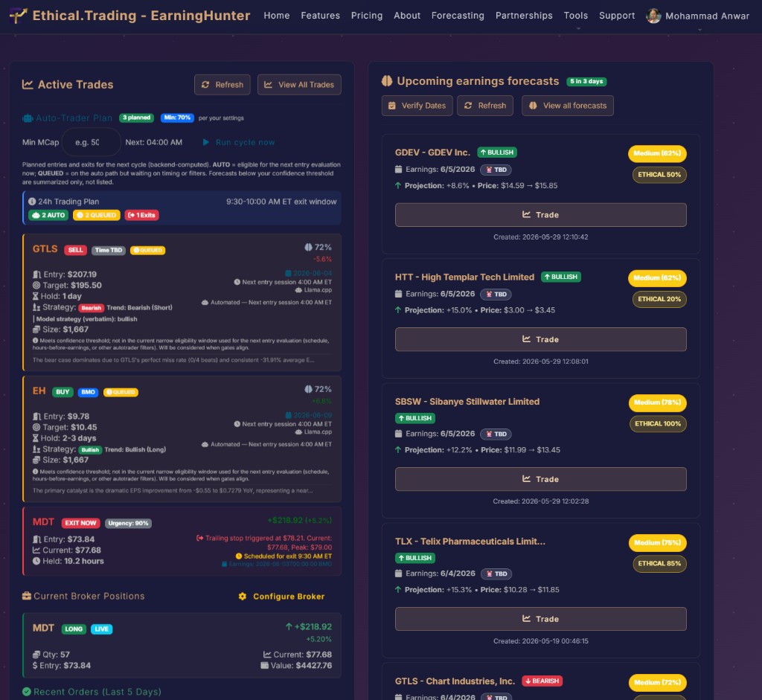
Task: Click the Min: 70% settings badge
Action: point(177,118)
